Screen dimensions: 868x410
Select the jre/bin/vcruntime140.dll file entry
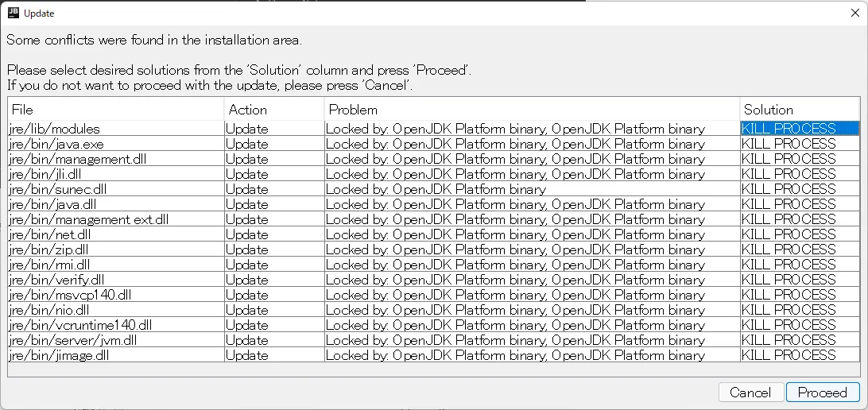pos(80,325)
